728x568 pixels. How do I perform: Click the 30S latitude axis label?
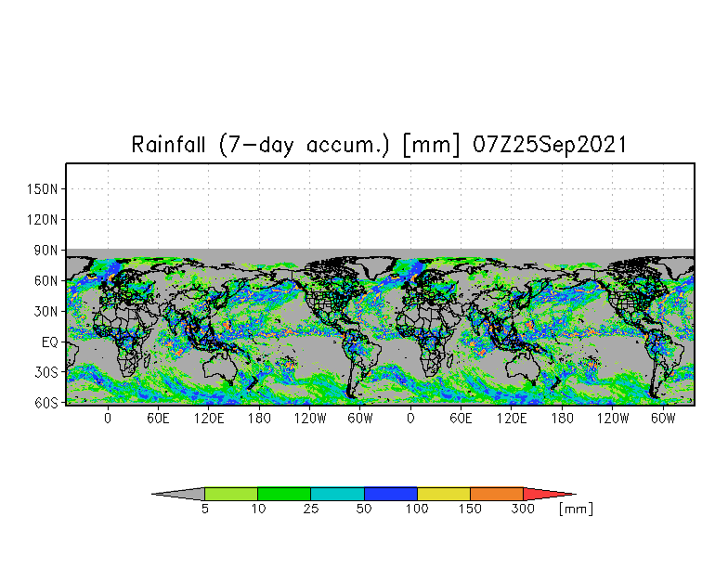[x=46, y=372]
